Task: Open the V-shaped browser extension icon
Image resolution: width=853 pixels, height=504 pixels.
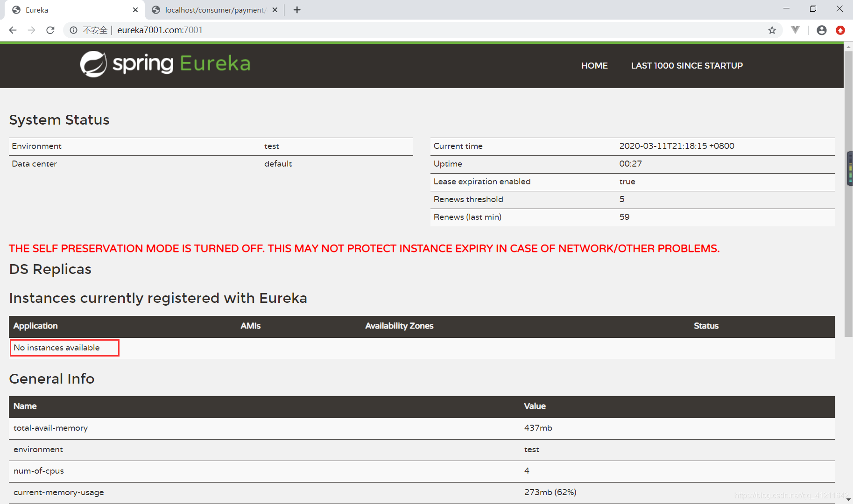Action: click(x=796, y=30)
